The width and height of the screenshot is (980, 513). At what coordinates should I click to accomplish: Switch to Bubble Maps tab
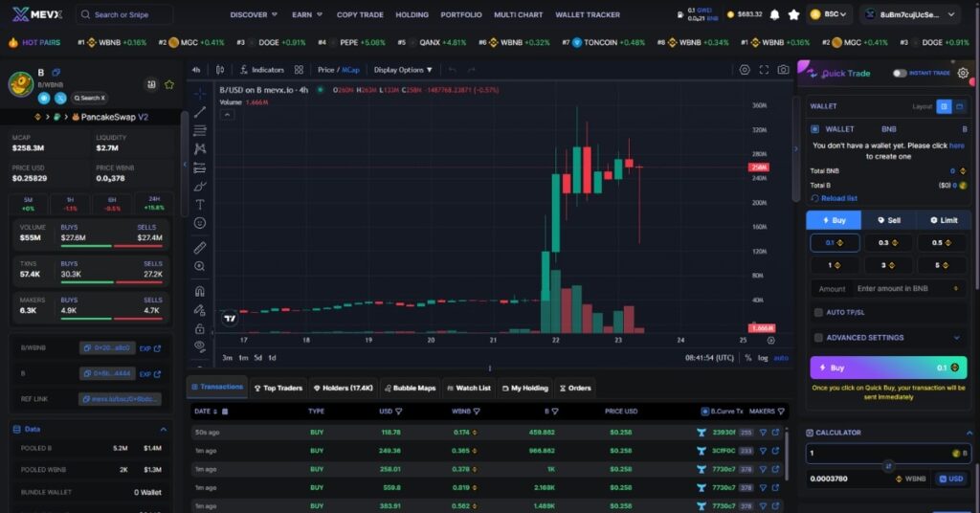pyautogui.click(x=410, y=388)
